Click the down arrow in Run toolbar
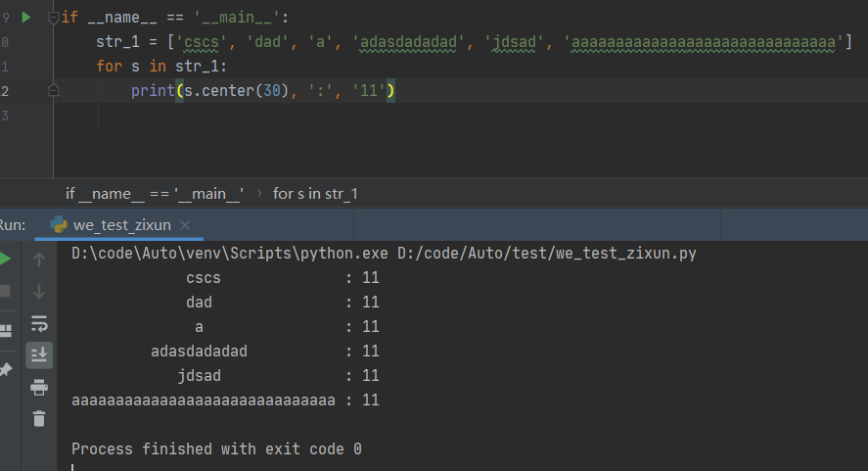 pos(39,292)
